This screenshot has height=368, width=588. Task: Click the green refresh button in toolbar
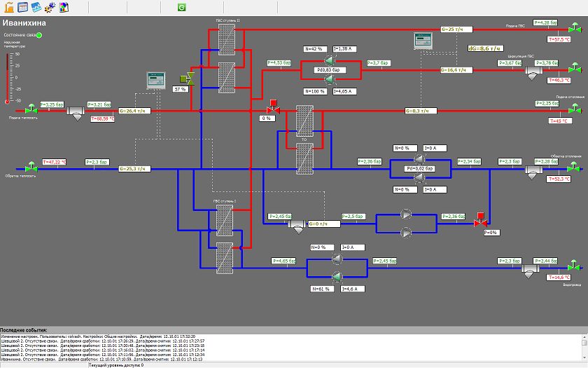click(x=181, y=8)
